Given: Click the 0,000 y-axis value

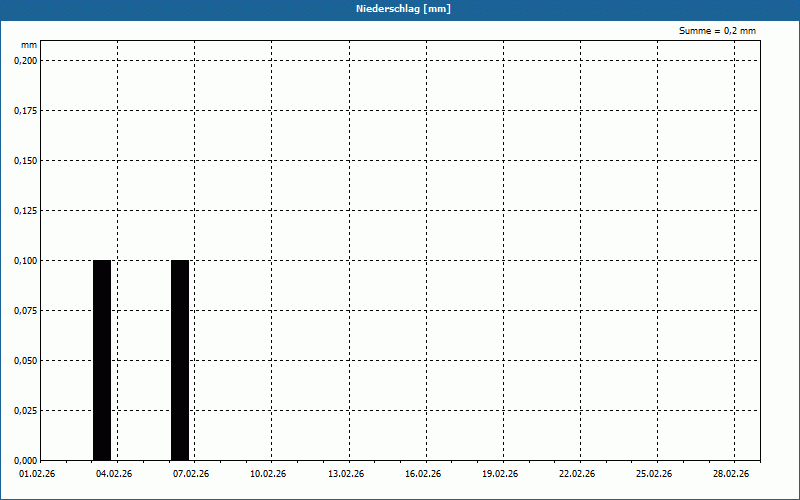Looking at the screenshot, I should pyautogui.click(x=25, y=461).
